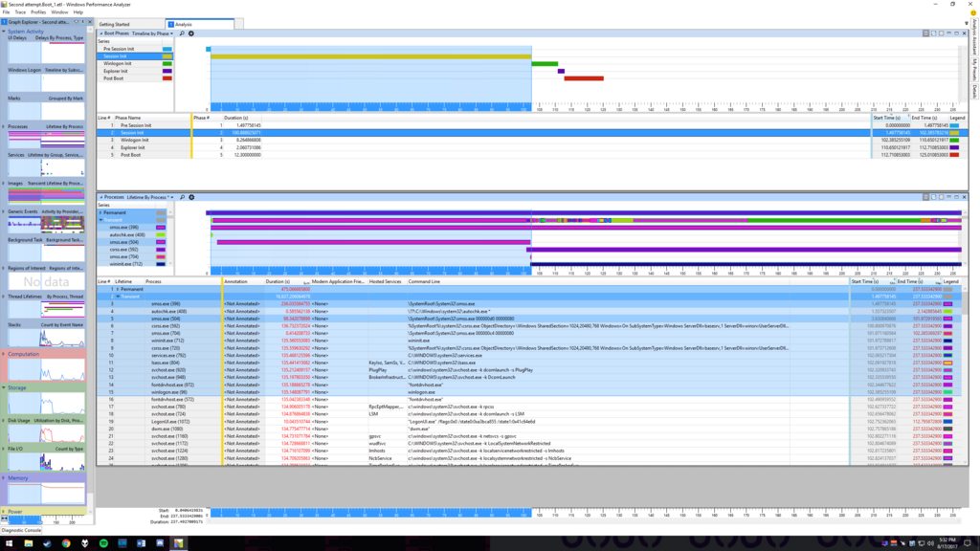Collapse the Processes graph header
The image size is (980, 551).
101,197
